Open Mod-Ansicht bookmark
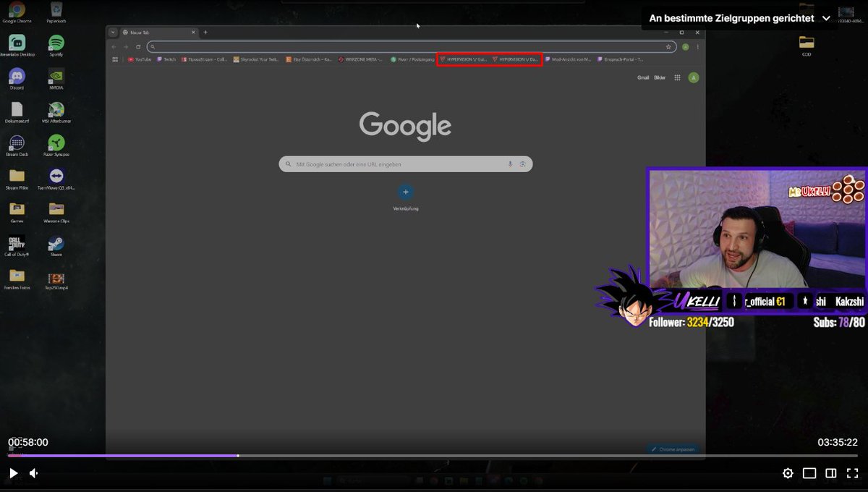This screenshot has height=492, width=868. coord(569,59)
